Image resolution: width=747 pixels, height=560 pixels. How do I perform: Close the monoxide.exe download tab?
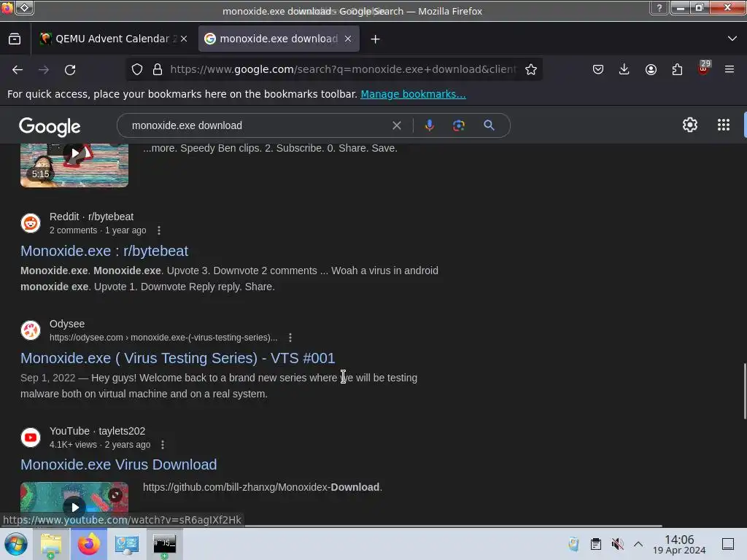pyautogui.click(x=348, y=39)
